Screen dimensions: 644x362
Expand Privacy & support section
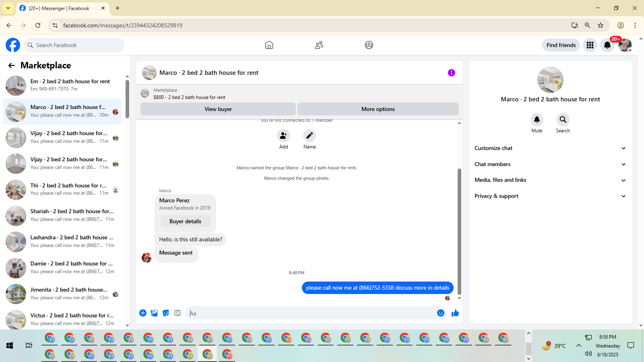pyautogui.click(x=550, y=196)
